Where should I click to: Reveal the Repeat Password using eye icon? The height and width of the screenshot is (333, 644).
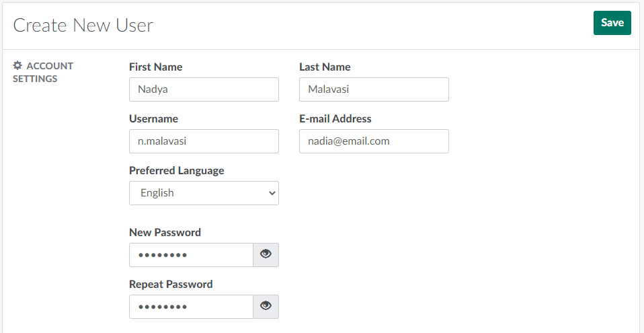click(x=266, y=306)
